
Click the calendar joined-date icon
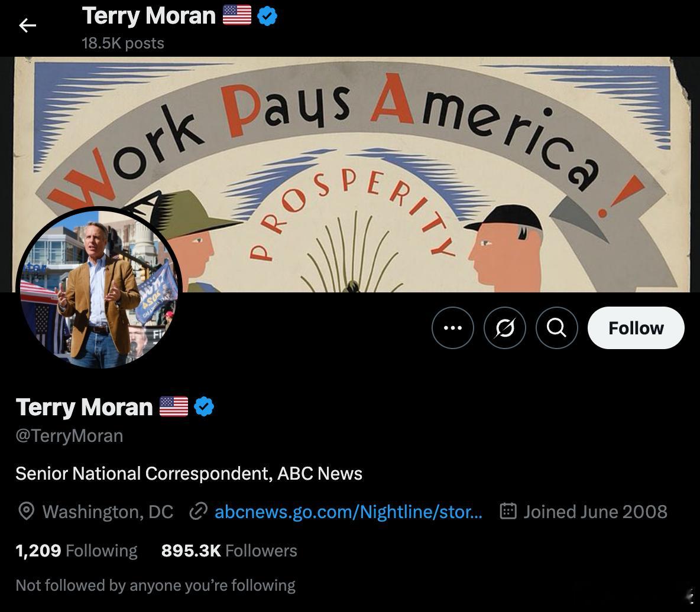click(x=508, y=511)
